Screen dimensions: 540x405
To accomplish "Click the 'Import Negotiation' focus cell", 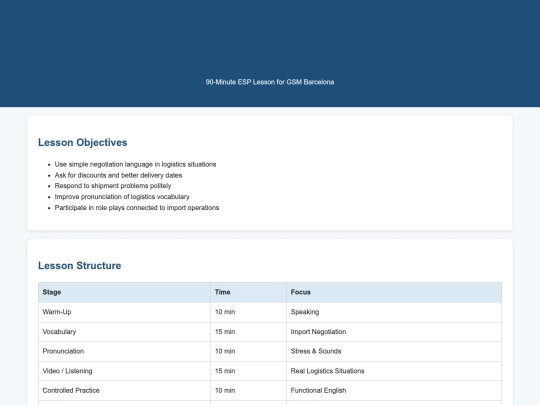I will pyautogui.click(x=394, y=332).
